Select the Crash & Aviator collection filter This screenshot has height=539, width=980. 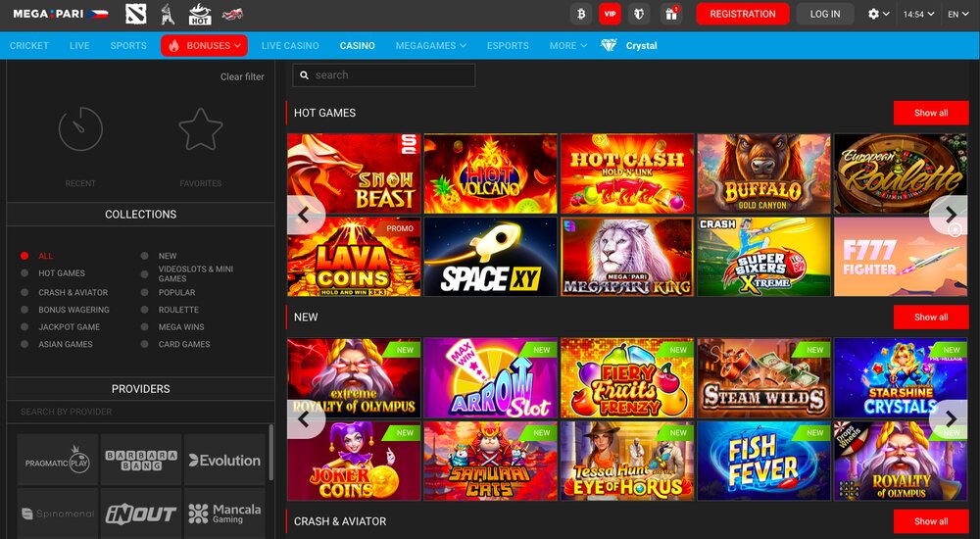[65, 293]
